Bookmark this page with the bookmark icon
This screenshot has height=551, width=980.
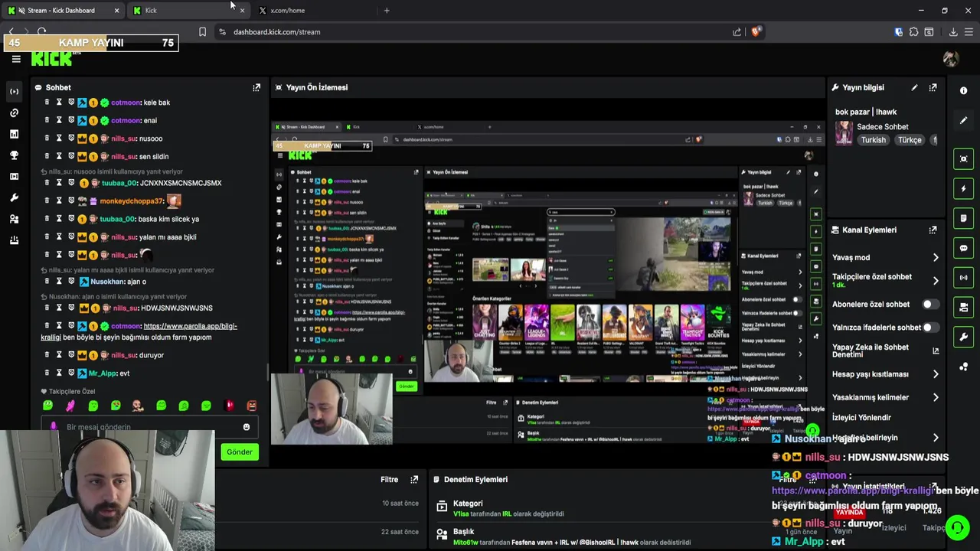[x=202, y=32]
